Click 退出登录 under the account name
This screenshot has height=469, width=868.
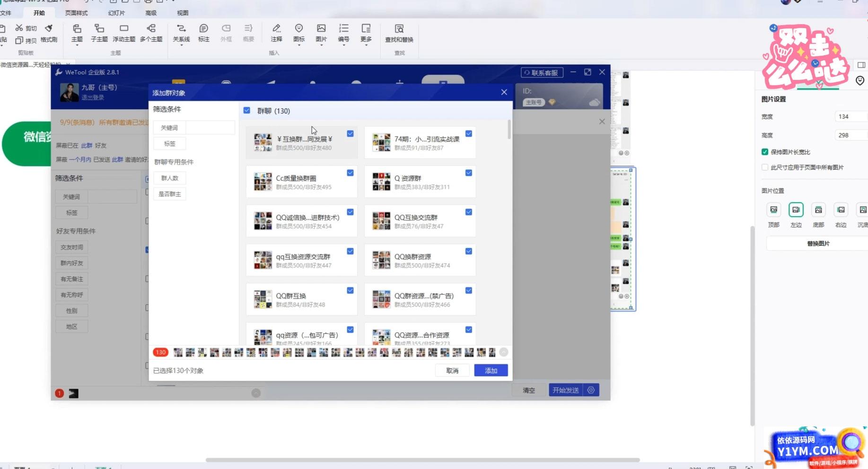[92, 97]
